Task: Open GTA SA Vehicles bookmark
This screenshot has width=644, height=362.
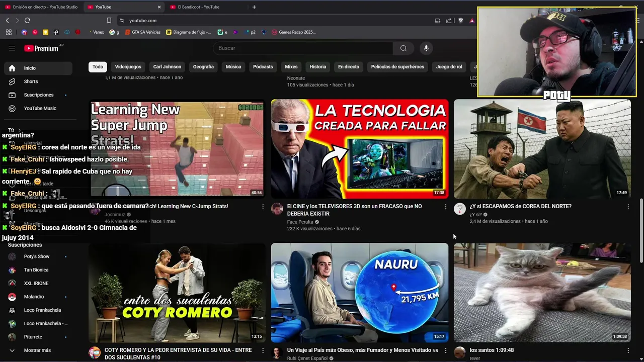Action: click(x=142, y=32)
